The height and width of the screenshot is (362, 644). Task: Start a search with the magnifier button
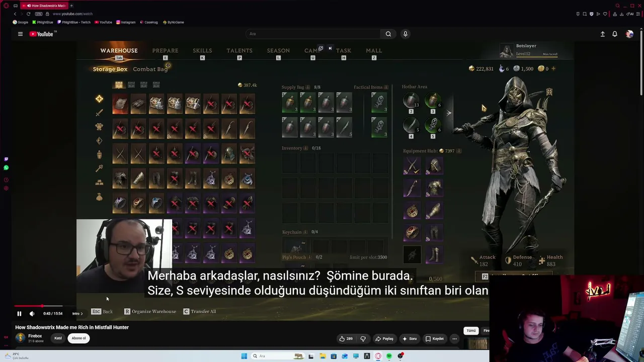click(388, 34)
